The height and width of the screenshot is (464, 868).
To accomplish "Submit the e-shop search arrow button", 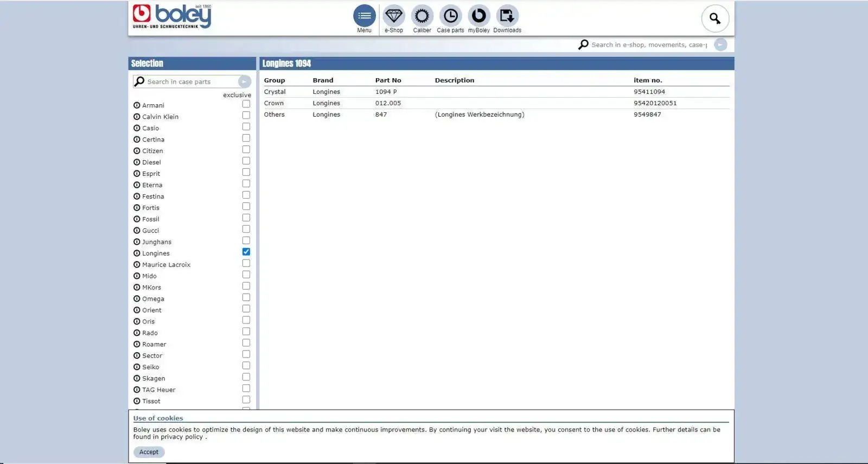I will tap(720, 45).
